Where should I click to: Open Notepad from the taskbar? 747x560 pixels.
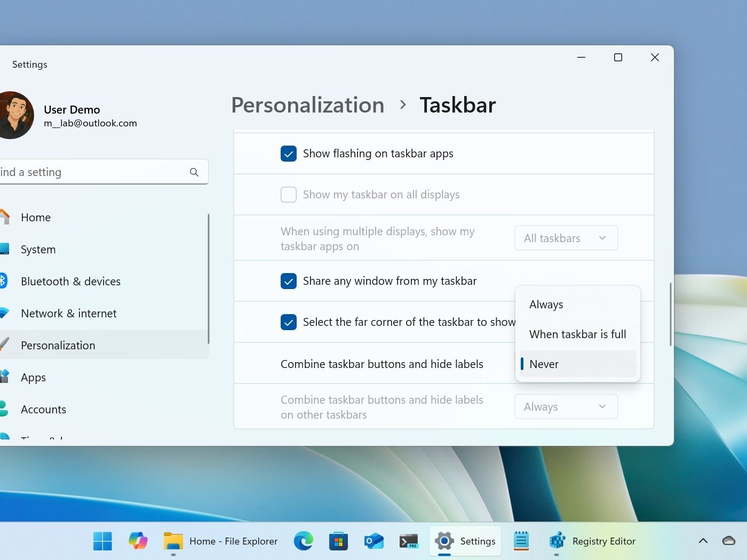pos(521,541)
